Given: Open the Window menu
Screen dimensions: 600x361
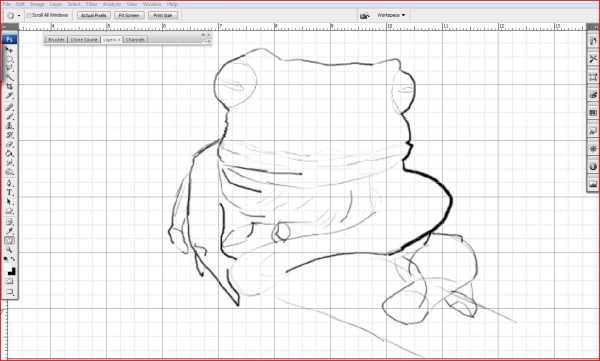Looking at the screenshot, I should click(152, 4).
